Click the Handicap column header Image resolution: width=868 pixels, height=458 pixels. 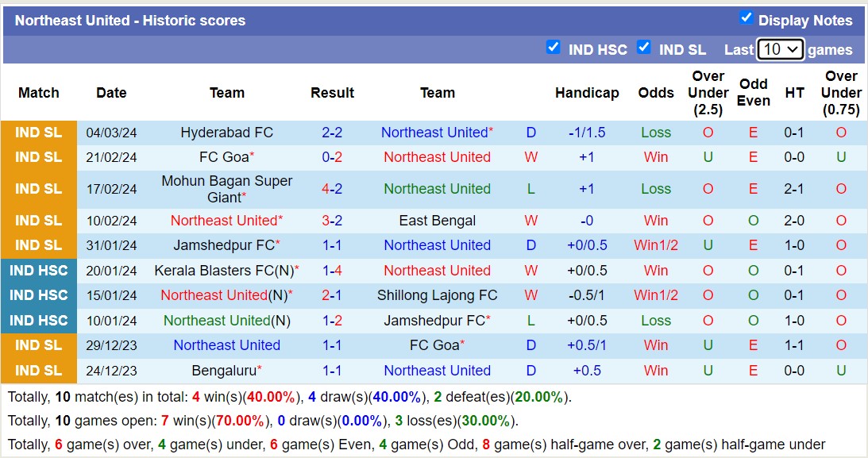[587, 93]
